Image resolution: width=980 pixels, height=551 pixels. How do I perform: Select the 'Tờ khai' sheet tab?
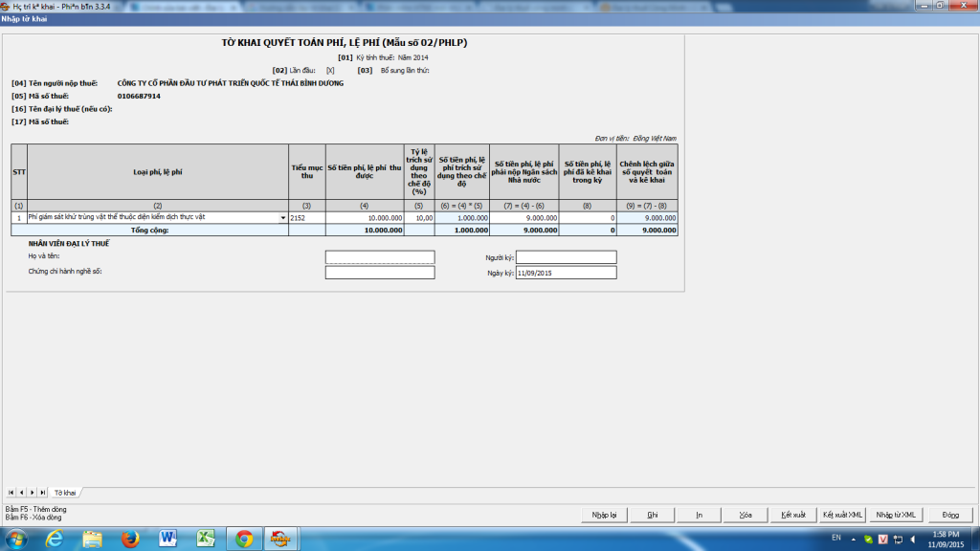[x=64, y=492]
